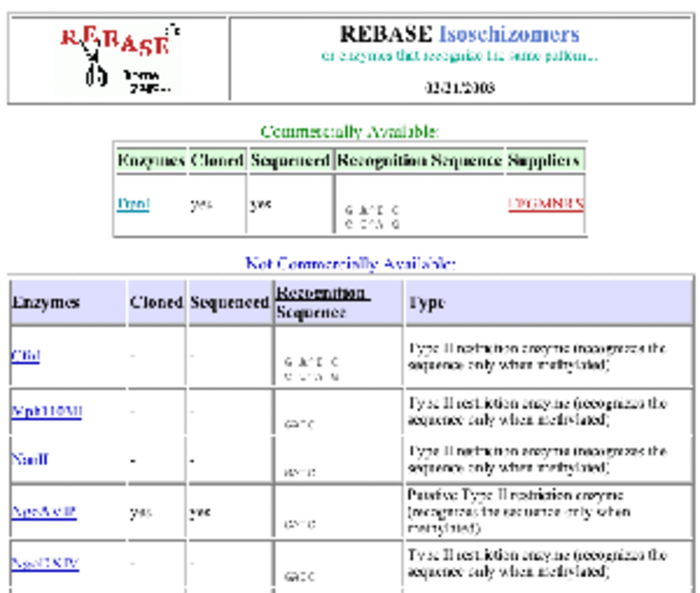Follow the Isoschizomers link in the title
700x593 pixels.
click(x=509, y=34)
